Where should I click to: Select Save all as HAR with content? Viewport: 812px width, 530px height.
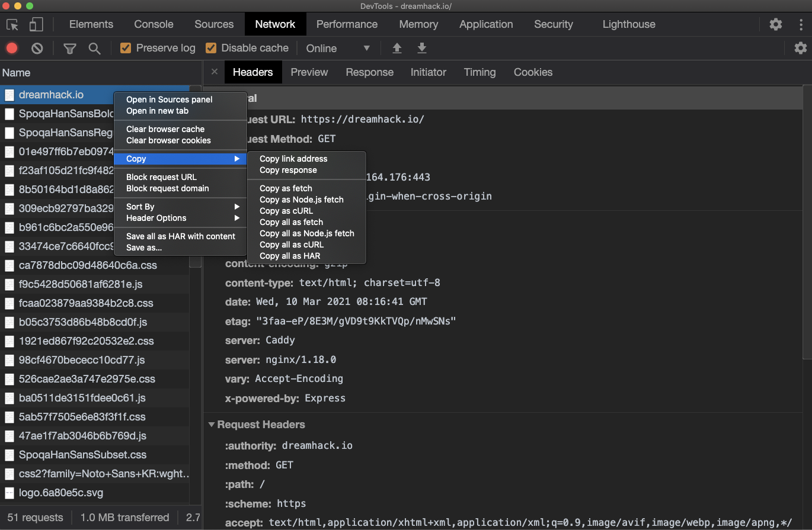coord(181,236)
